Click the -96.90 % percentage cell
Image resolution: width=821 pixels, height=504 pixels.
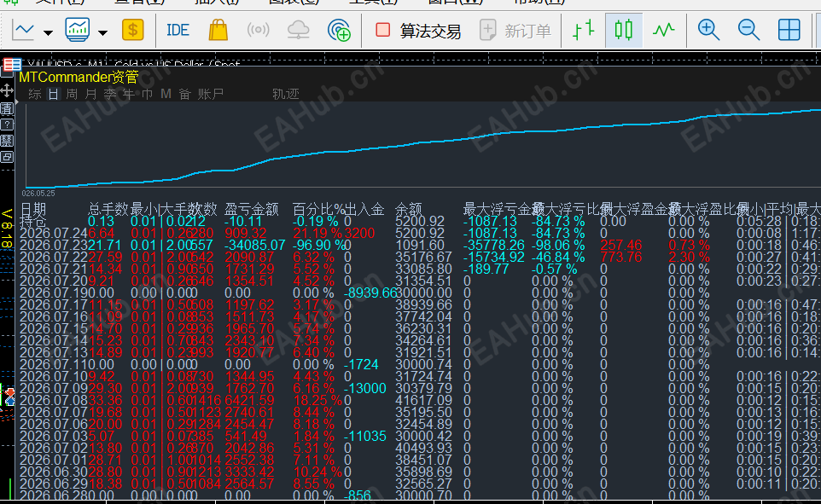click(319, 246)
